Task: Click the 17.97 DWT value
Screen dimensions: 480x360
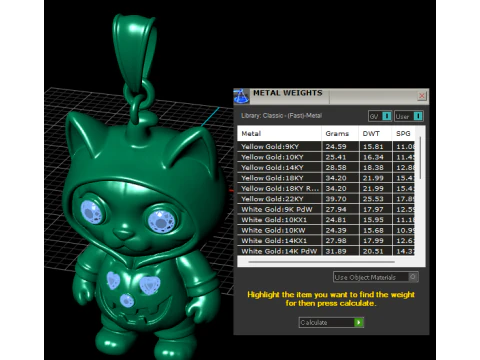Action: point(373,209)
